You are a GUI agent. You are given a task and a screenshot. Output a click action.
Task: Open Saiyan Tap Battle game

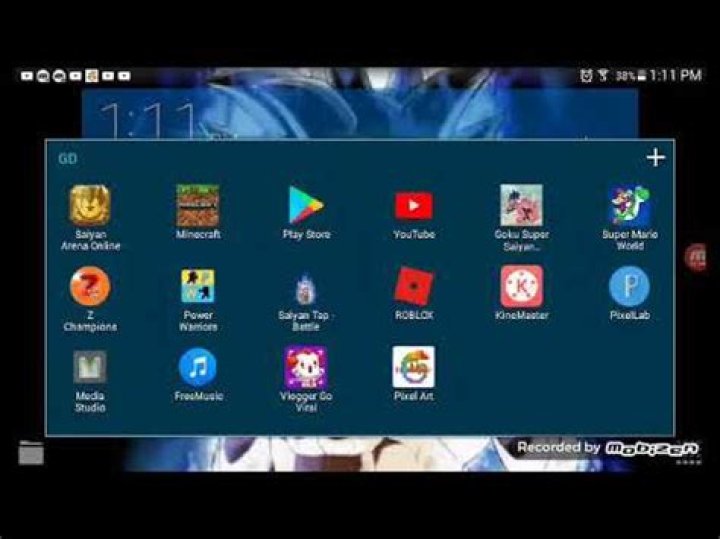[x=306, y=290]
